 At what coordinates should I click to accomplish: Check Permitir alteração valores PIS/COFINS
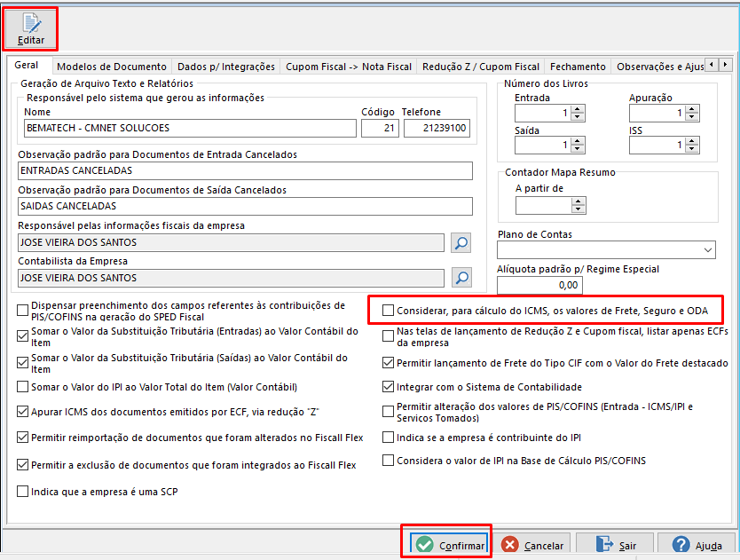click(388, 412)
